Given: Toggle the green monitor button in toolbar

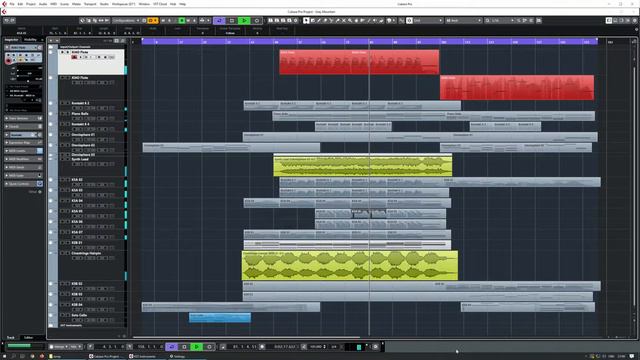Looking at the screenshot, I should coord(182,20).
